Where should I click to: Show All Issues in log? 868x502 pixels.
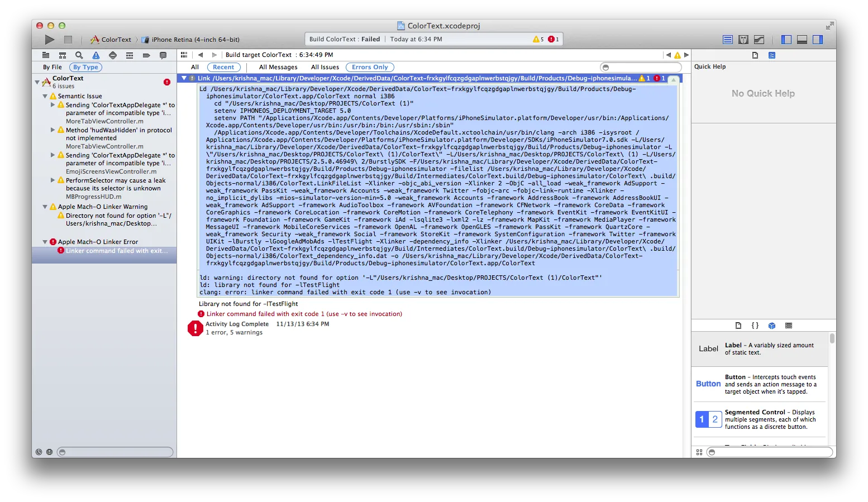[325, 67]
